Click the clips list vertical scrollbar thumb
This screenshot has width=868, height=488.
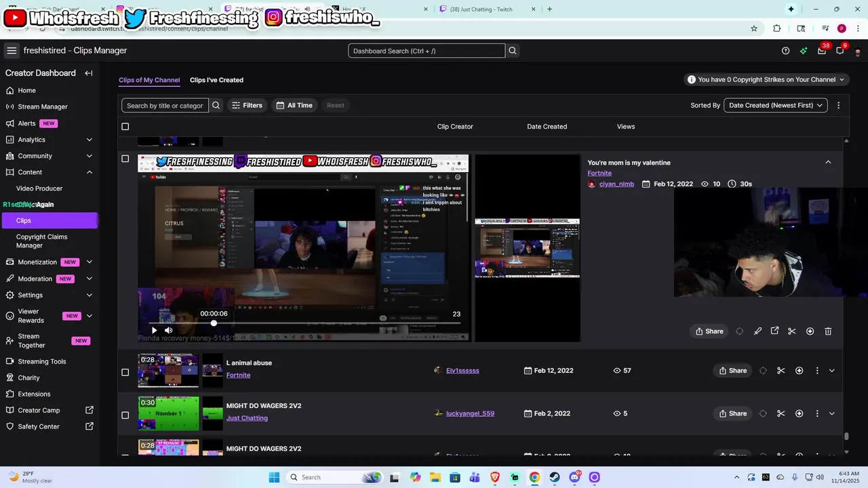(846, 437)
